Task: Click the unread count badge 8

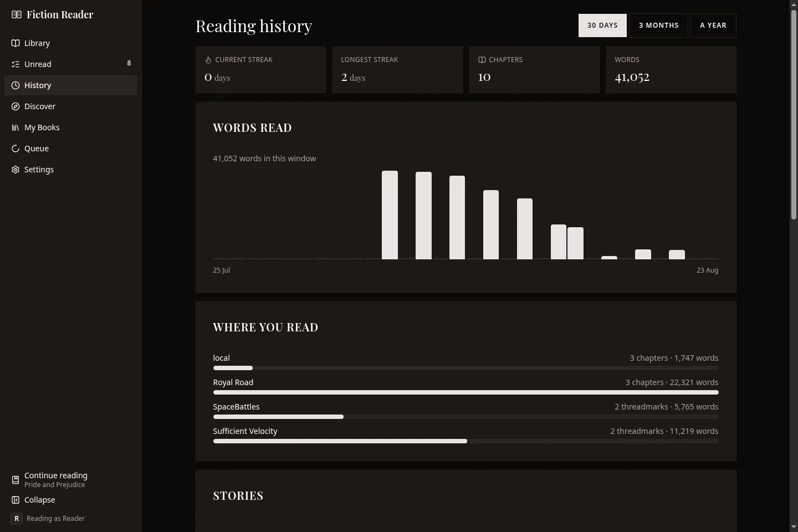Action: click(x=129, y=63)
